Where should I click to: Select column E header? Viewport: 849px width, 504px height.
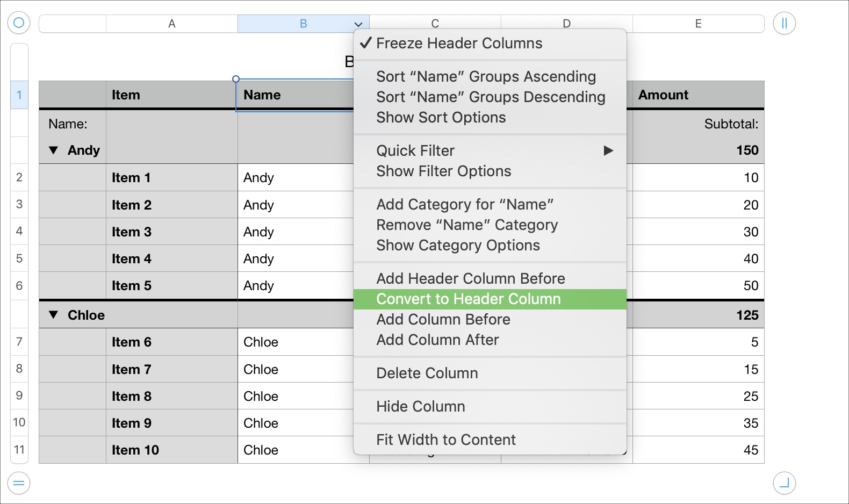699,24
